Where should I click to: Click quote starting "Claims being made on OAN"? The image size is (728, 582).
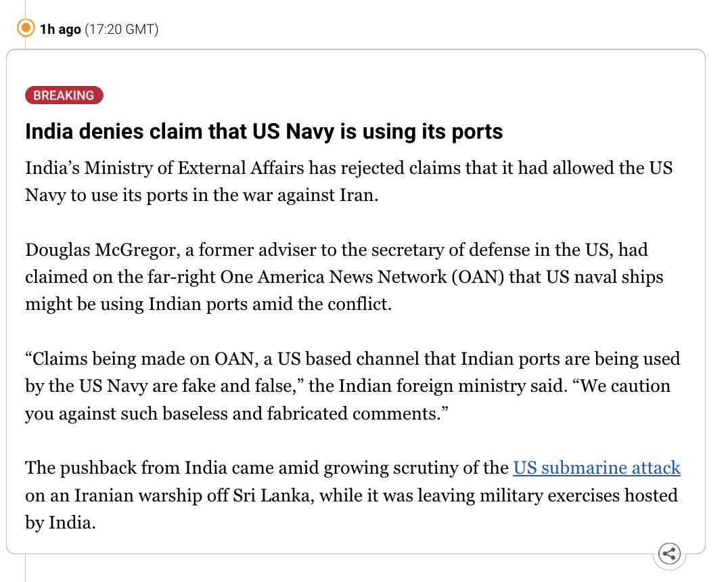(352, 386)
